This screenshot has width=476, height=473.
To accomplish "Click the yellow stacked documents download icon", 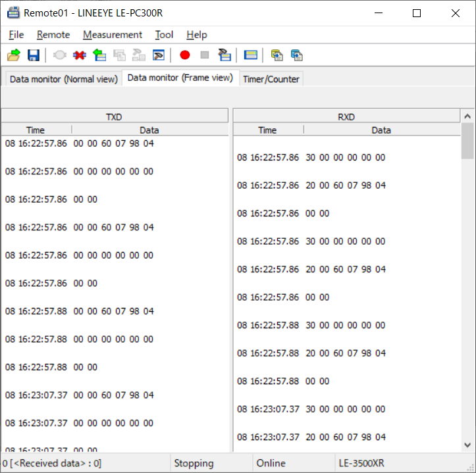I will pyautogui.click(x=277, y=55).
